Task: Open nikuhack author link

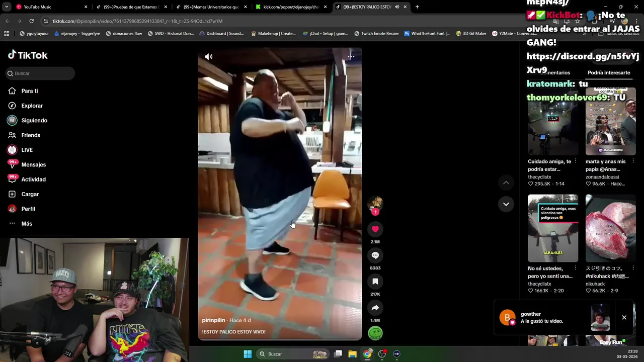Action: (x=596, y=284)
